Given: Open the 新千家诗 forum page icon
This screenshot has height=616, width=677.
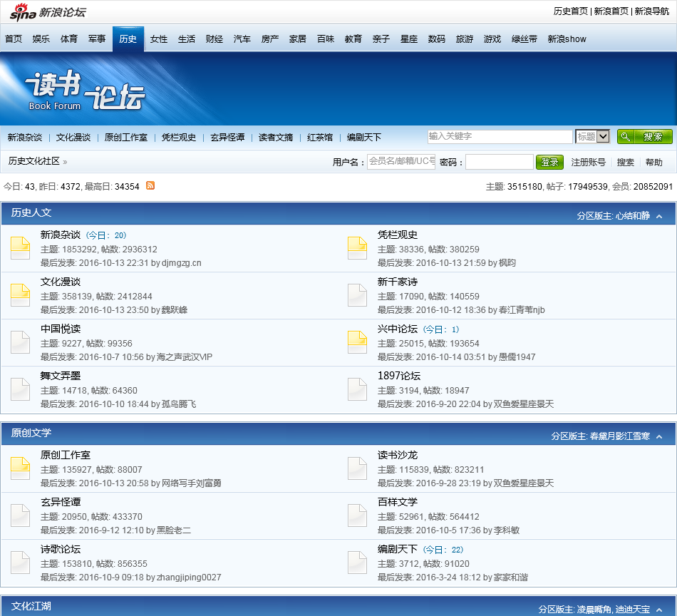Looking at the screenshot, I should click(x=358, y=295).
